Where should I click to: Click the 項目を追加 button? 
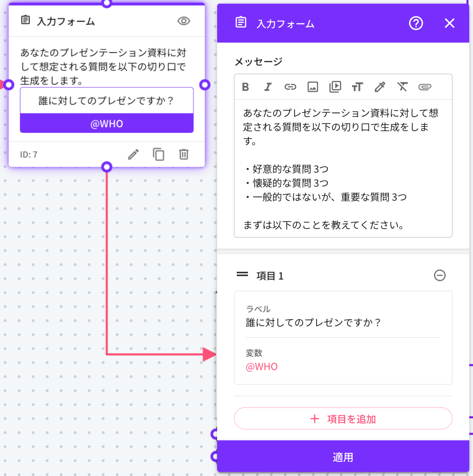coord(343,419)
